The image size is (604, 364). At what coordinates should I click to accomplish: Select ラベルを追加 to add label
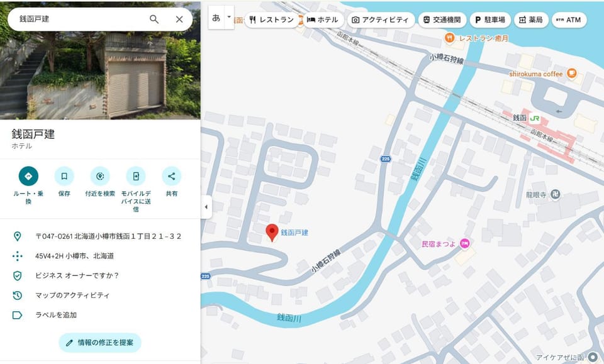pyautogui.click(x=56, y=315)
